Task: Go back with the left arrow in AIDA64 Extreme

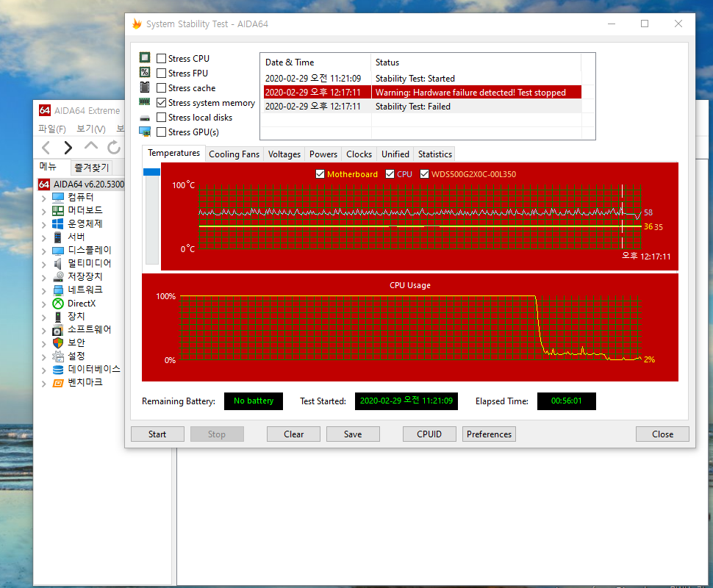Action: click(46, 147)
